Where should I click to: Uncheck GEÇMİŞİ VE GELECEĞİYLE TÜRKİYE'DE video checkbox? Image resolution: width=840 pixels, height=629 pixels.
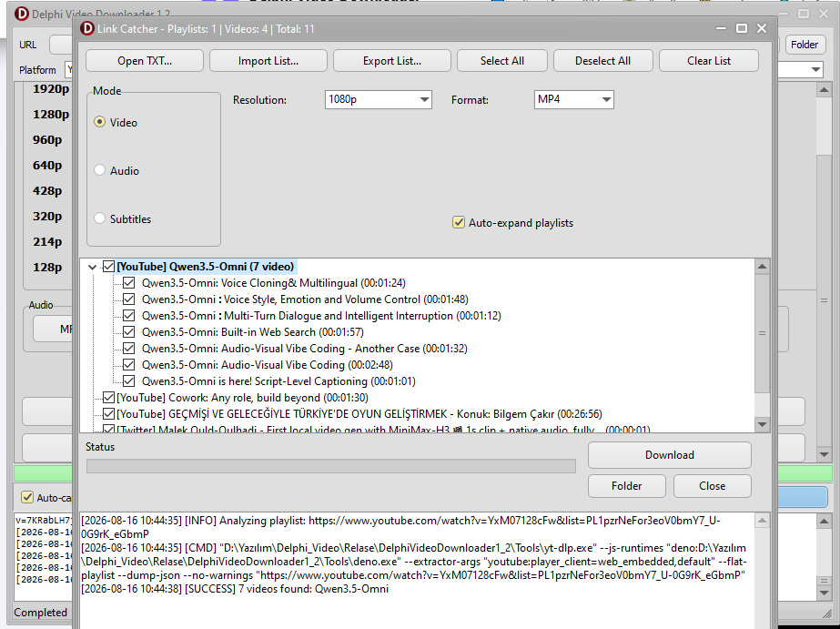tap(108, 413)
